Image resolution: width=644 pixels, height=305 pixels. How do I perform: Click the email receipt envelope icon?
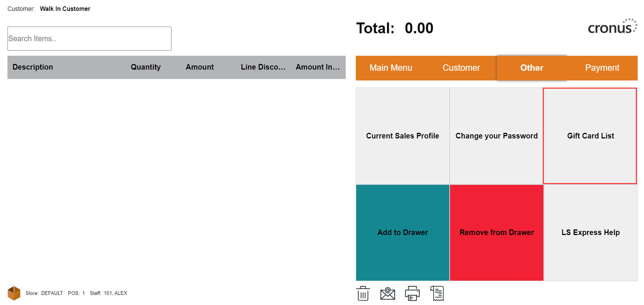click(x=388, y=293)
